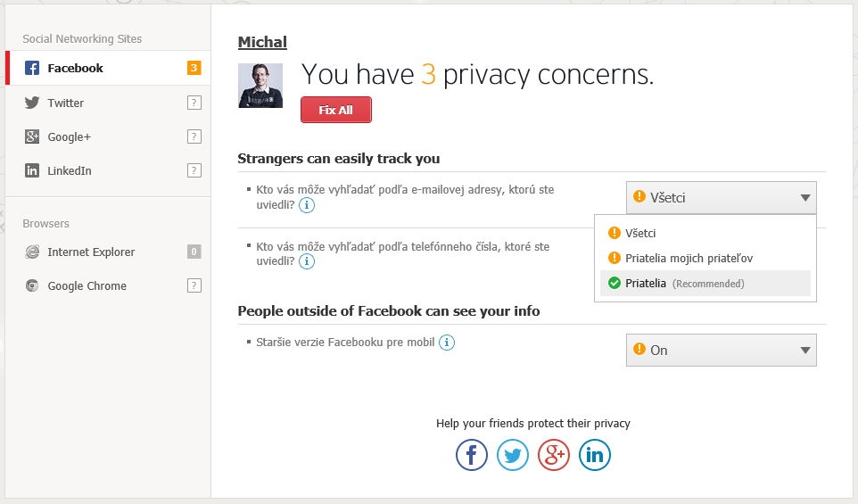Image resolution: width=858 pixels, height=504 pixels.
Task: Click the Facebook share circle icon
Action: 472,455
